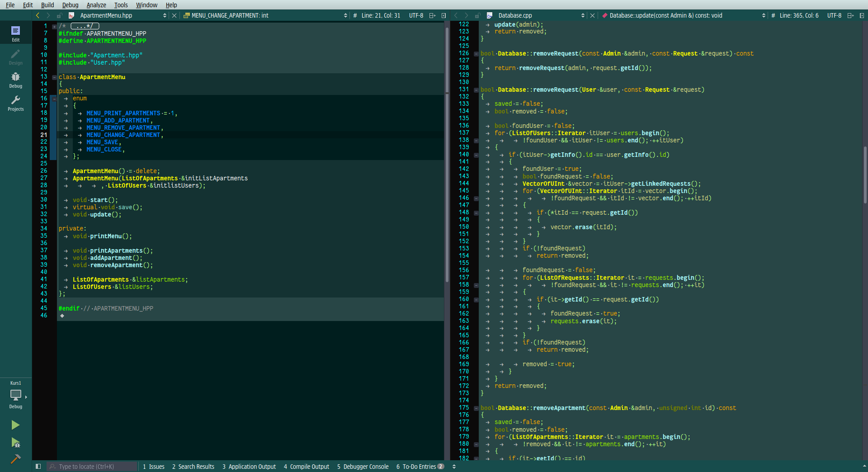Close Database.cpp document with X
The image size is (868, 472).
593,15
